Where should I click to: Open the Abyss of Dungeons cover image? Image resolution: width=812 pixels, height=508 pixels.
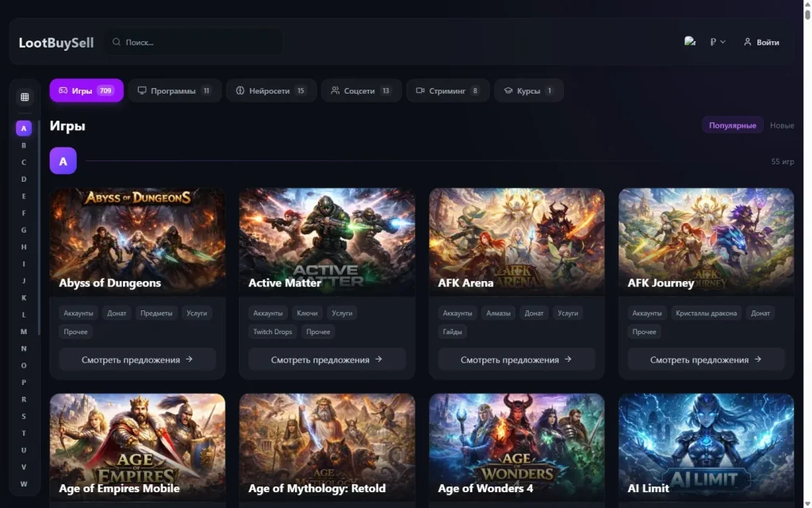point(137,241)
